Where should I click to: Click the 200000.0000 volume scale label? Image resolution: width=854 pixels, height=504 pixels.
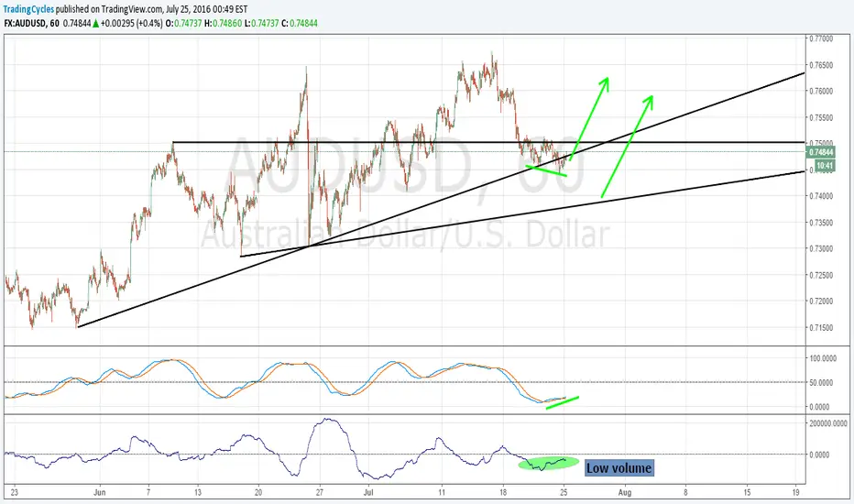click(827, 423)
